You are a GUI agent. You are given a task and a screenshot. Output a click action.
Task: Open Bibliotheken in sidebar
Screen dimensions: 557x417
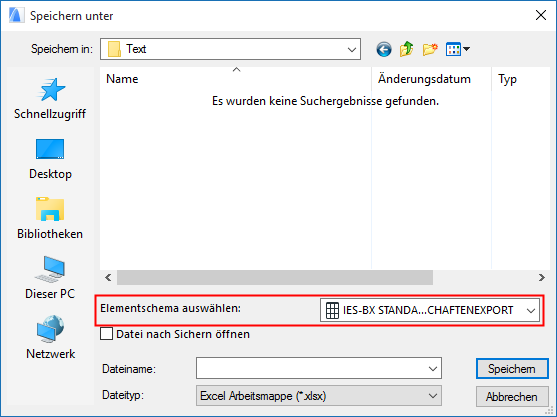click(50, 218)
